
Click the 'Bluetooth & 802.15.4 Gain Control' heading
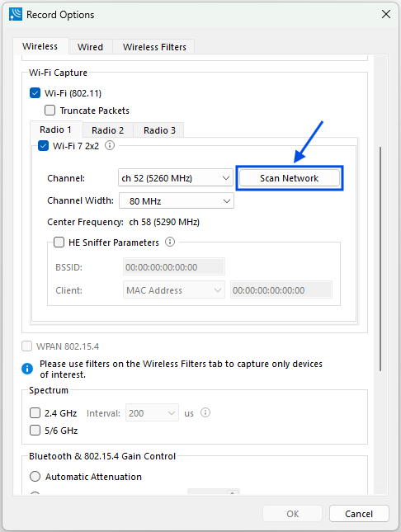tap(102, 456)
